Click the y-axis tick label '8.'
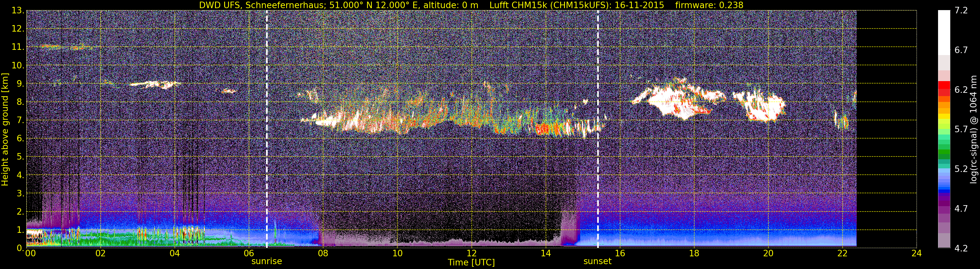The width and height of the screenshot is (980, 269). click(x=20, y=102)
